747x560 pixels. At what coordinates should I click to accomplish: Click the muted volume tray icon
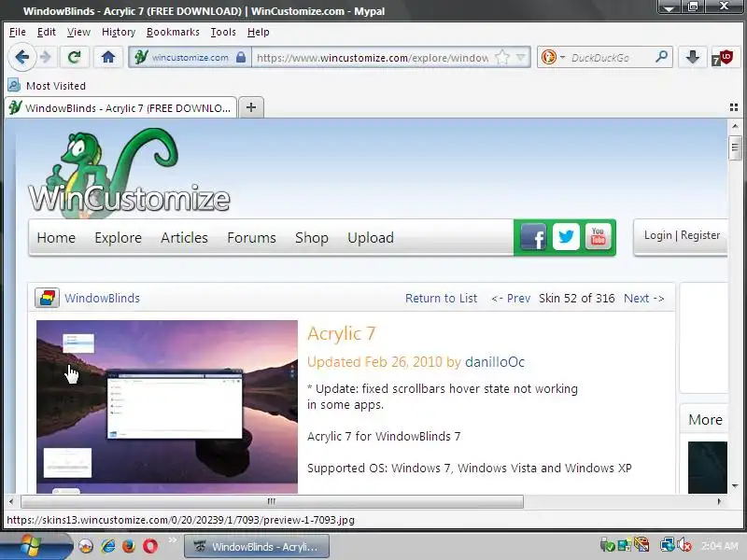[684, 545]
